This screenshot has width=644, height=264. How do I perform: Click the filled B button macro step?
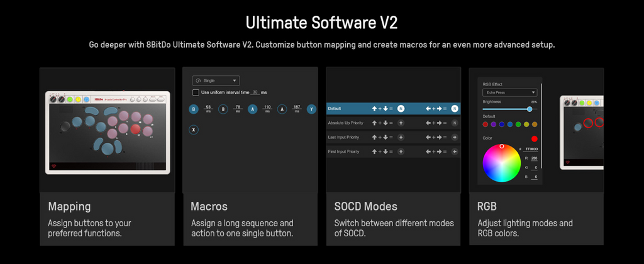click(x=194, y=109)
